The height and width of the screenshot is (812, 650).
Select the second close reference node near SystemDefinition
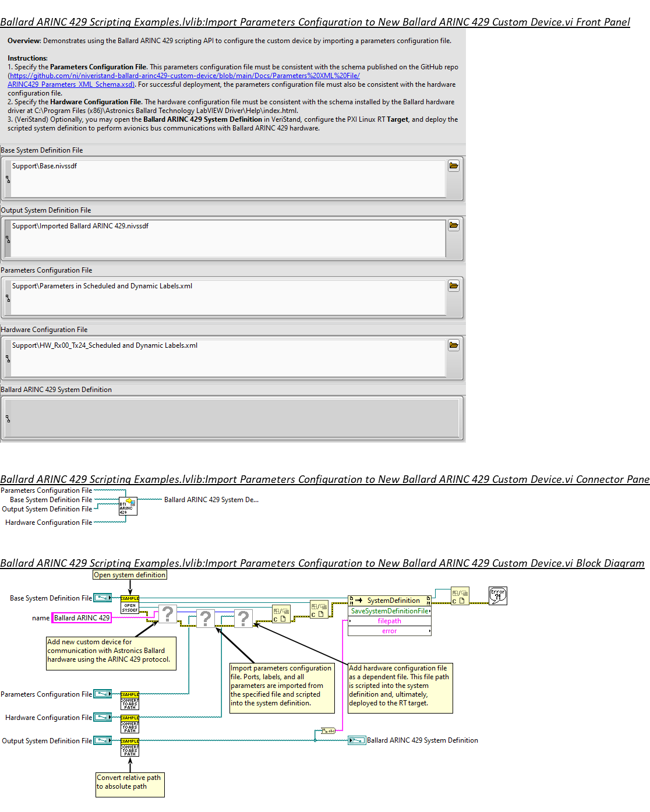tap(319, 609)
